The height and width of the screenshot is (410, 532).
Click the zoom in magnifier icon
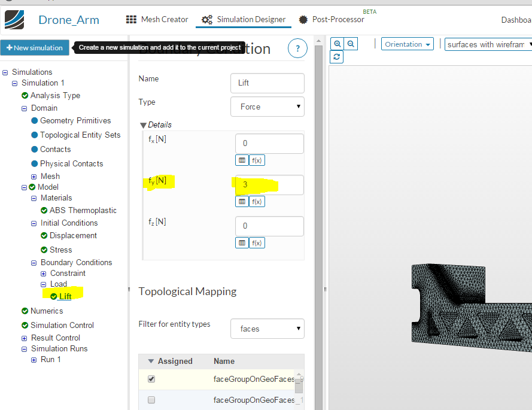click(x=337, y=44)
